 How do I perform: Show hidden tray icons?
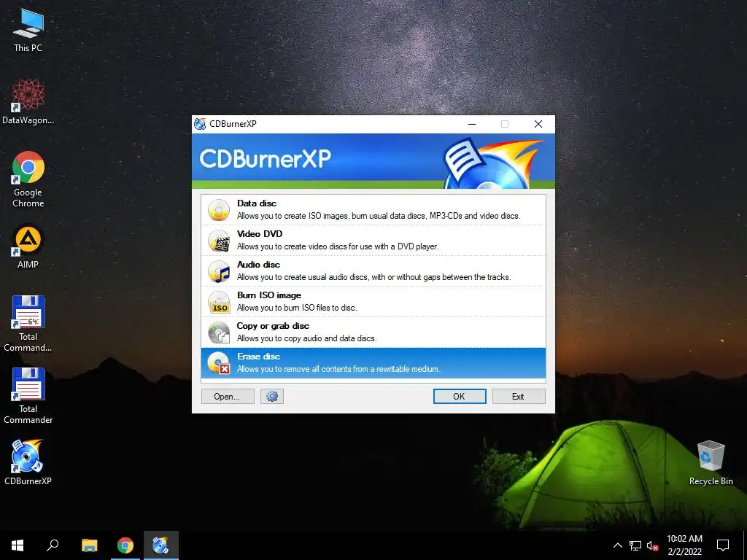tap(617, 545)
